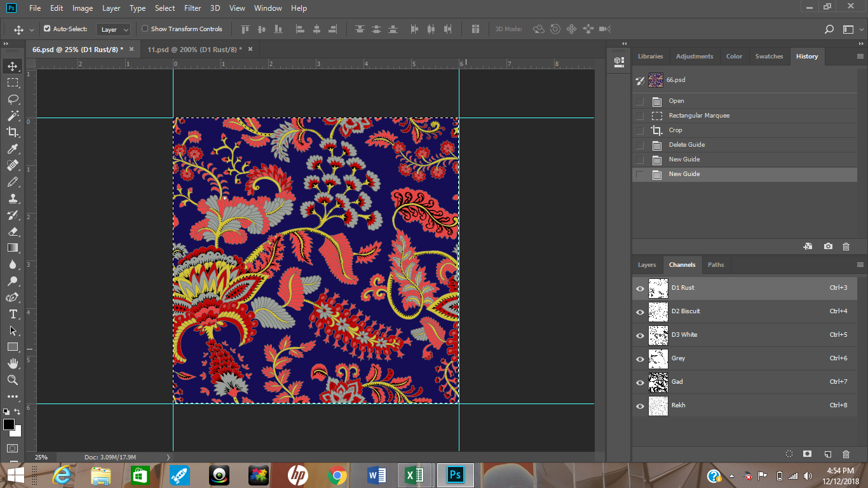The image size is (868, 488).
Task: Click the zoom percentage field 25%
Action: (41, 457)
